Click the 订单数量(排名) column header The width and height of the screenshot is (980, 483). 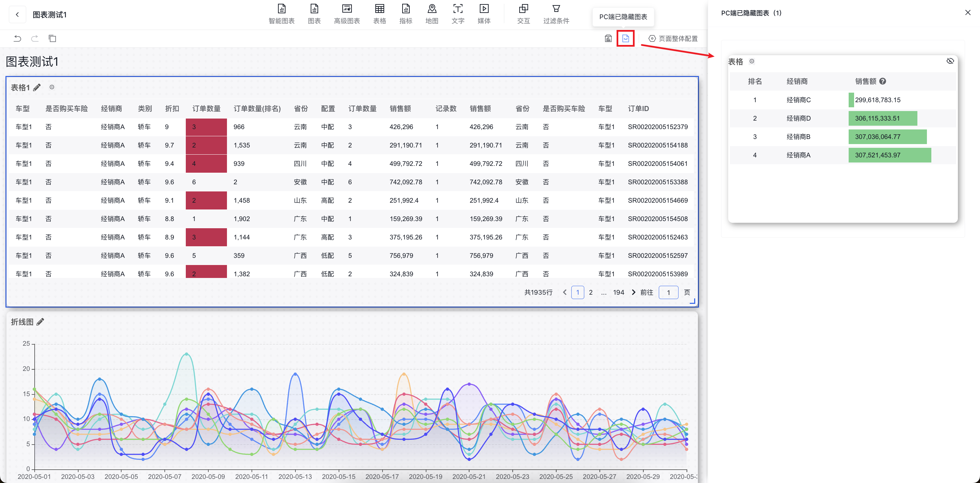pos(257,109)
